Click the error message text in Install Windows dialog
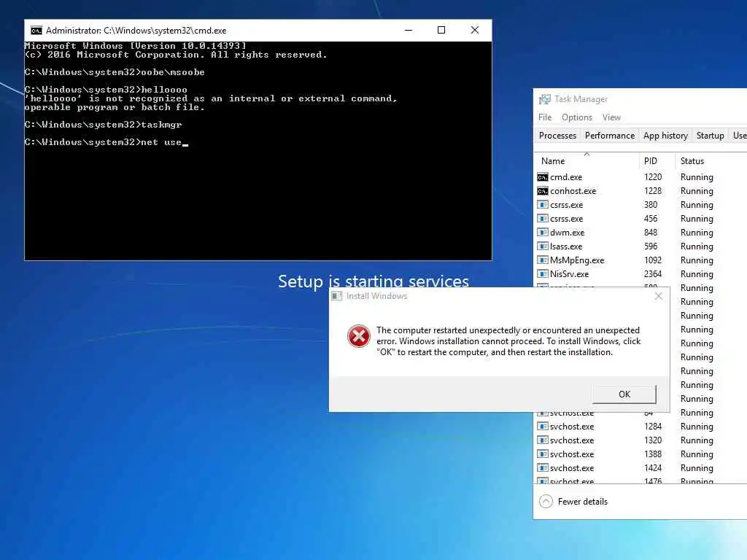Image resolution: width=747 pixels, height=560 pixels. [x=508, y=341]
